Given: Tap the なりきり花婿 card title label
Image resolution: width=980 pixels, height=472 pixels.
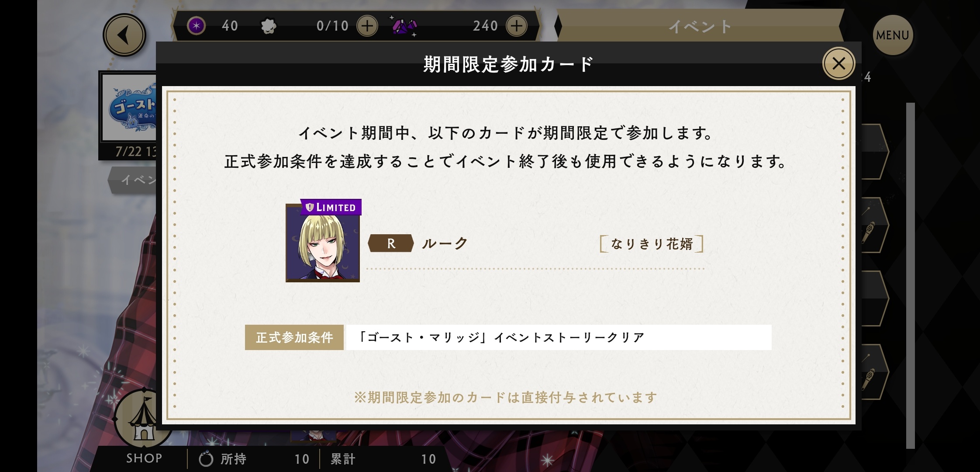Looking at the screenshot, I should [x=652, y=244].
